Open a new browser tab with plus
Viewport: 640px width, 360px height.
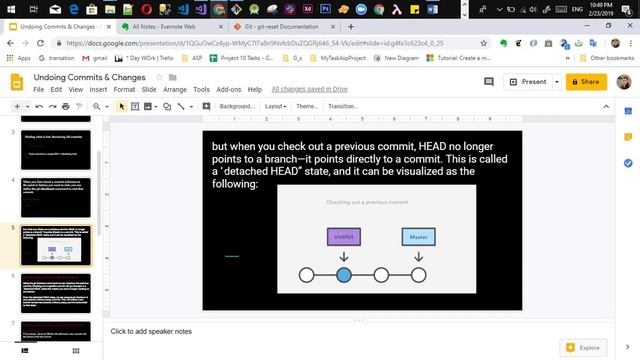pos(351,27)
